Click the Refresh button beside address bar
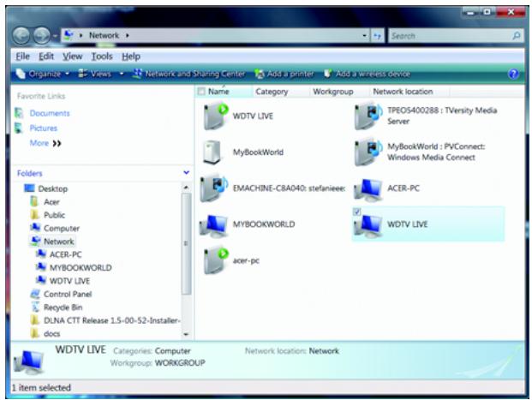This screenshot has height=400, width=532. [377, 35]
